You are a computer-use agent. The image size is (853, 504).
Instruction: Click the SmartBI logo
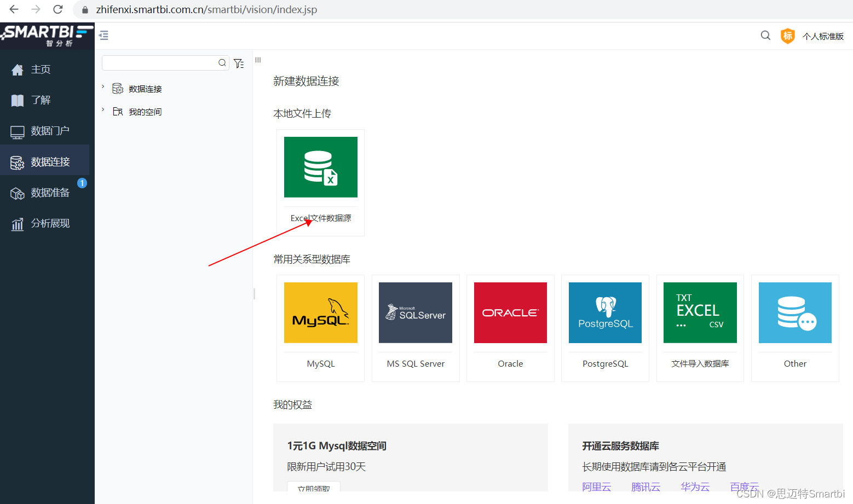point(47,35)
